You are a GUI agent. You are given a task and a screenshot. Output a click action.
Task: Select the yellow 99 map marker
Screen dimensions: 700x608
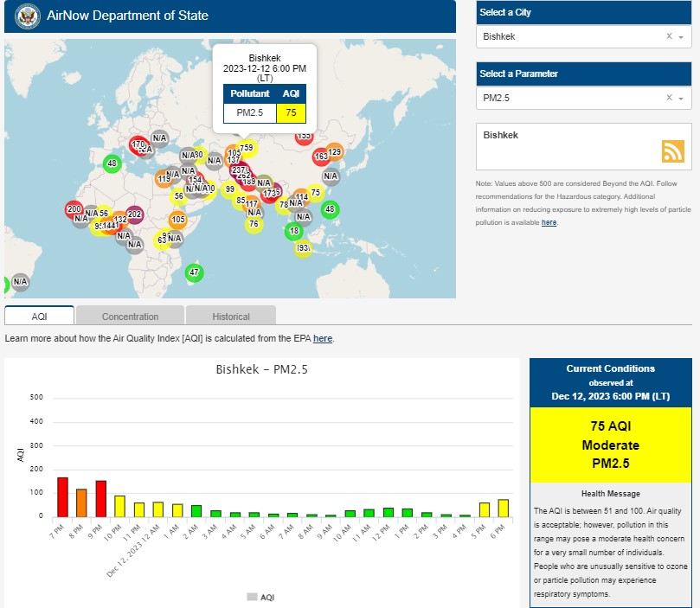click(230, 189)
